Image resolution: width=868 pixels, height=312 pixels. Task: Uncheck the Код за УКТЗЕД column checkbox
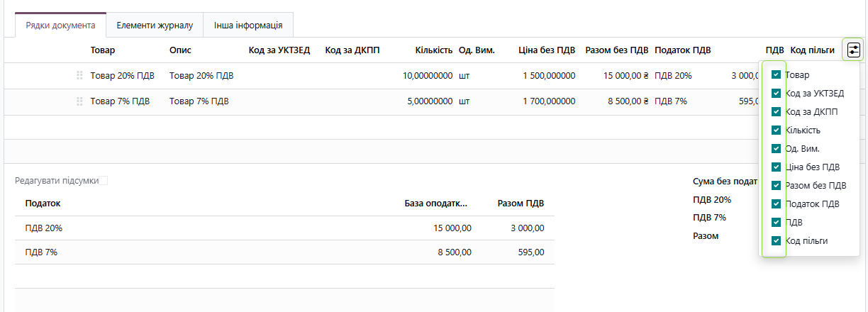[777, 93]
